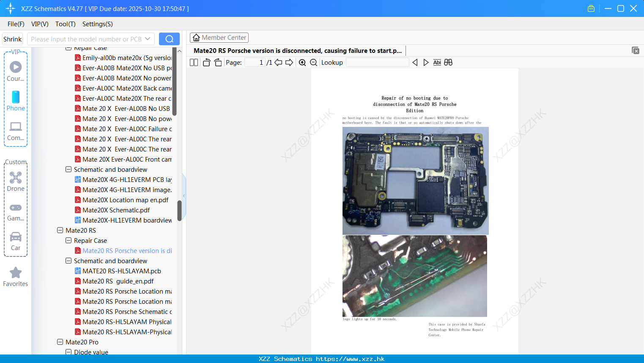Close the open document tab panel icon
This screenshot has height=363, width=644.
(x=636, y=50)
